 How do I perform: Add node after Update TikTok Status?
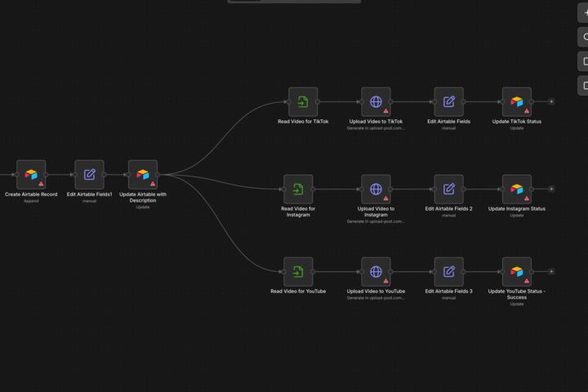551,101
